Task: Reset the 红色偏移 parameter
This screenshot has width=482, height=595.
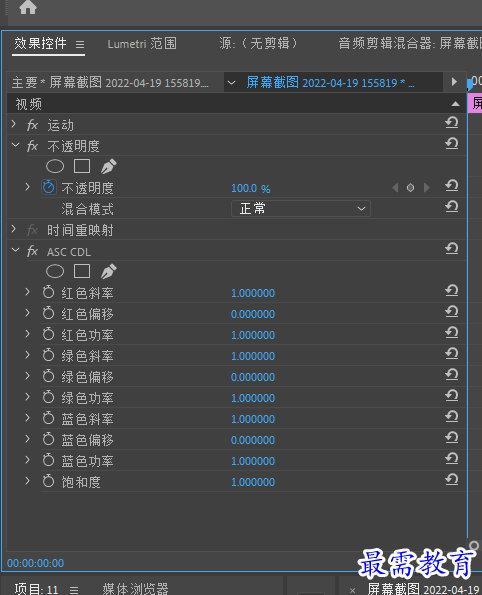Action: [x=452, y=312]
